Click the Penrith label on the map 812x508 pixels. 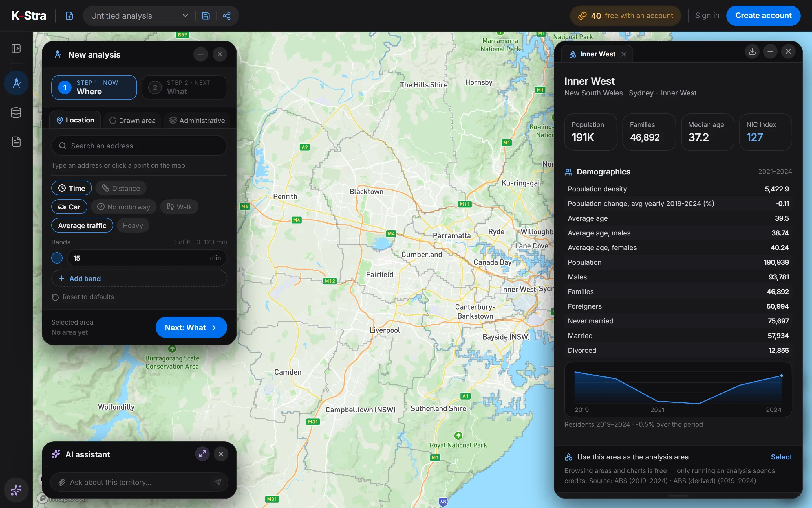click(285, 196)
